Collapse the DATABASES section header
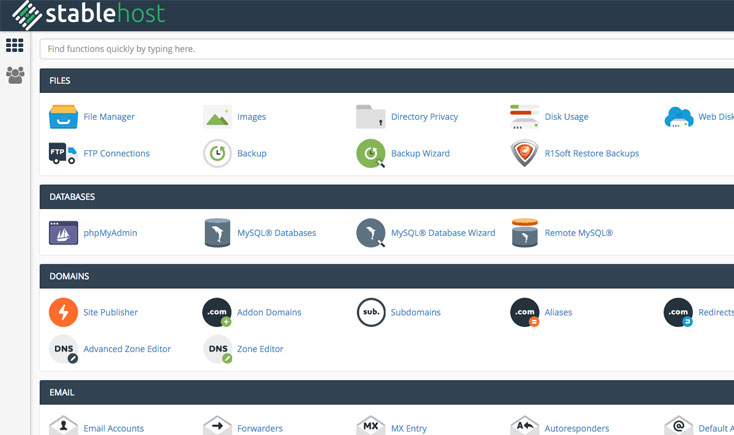 [x=386, y=197]
